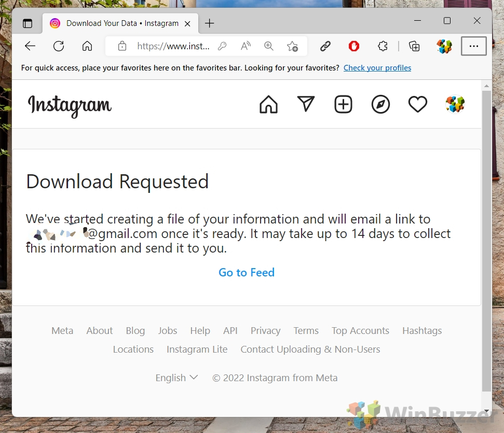504x433 pixels.
Task: Open saved passwords key icon
Action: [x=222, y=46]
